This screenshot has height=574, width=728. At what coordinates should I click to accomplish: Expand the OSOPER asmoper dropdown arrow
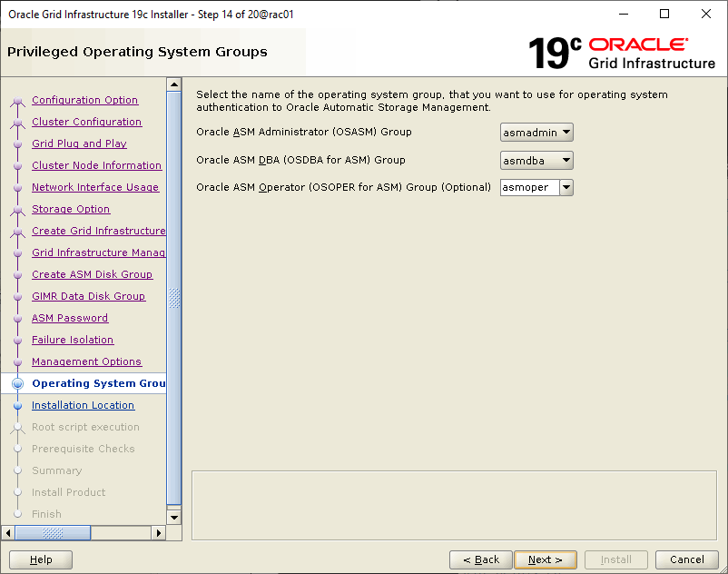(x=566, y=188)
